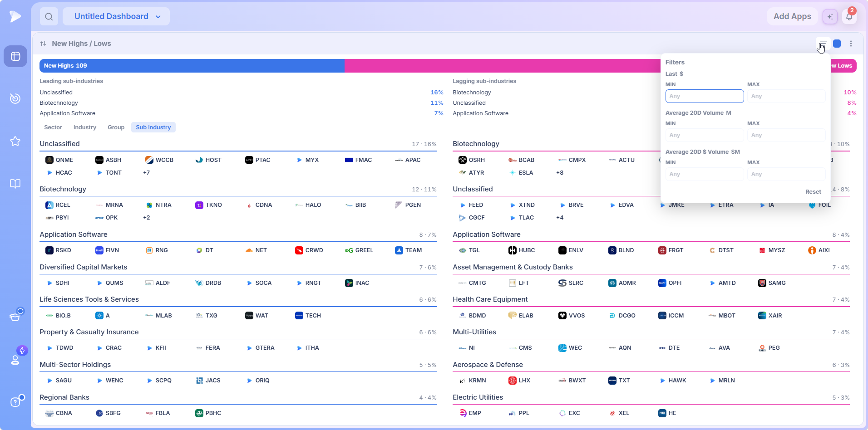This screenshot has width=868, height=430.
Task: Click the AIXI logo icon
Action: [x=812, y=250]
